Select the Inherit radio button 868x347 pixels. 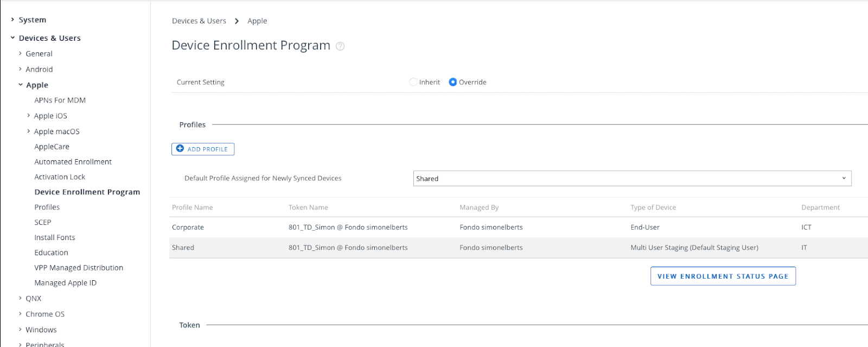click(413, 82)
